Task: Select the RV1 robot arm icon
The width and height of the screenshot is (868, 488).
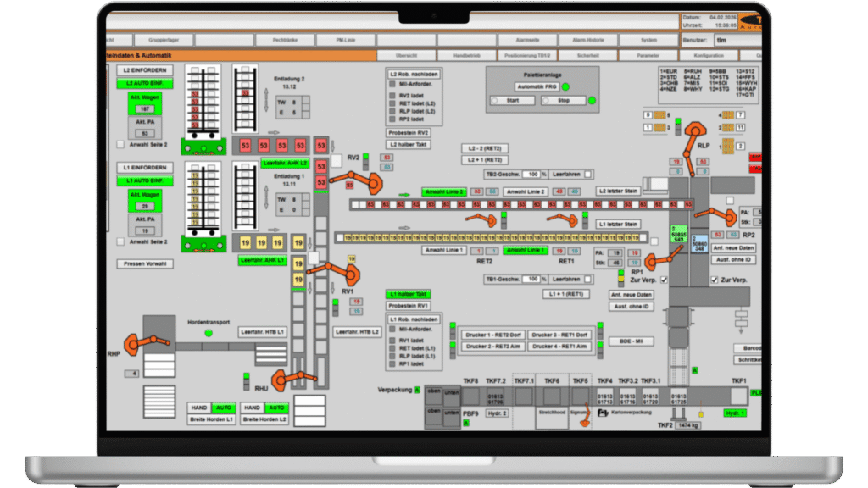Action: (x=334, y=272)
